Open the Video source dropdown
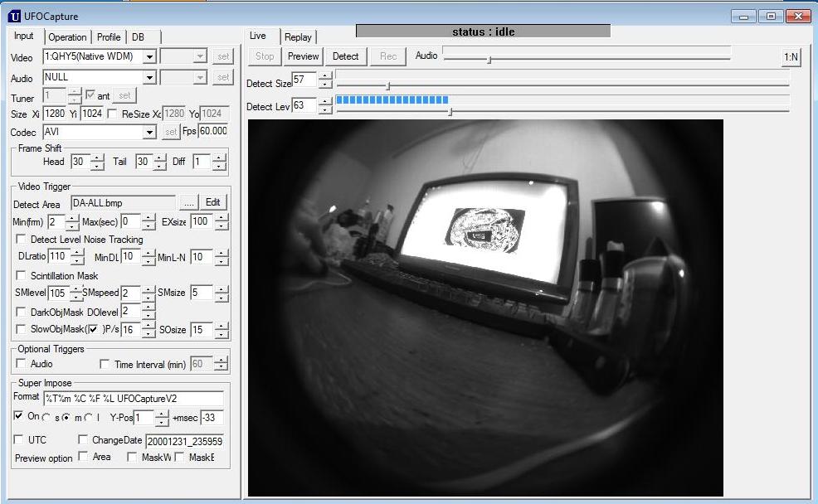818x504 pixels. tap(149, 56)
